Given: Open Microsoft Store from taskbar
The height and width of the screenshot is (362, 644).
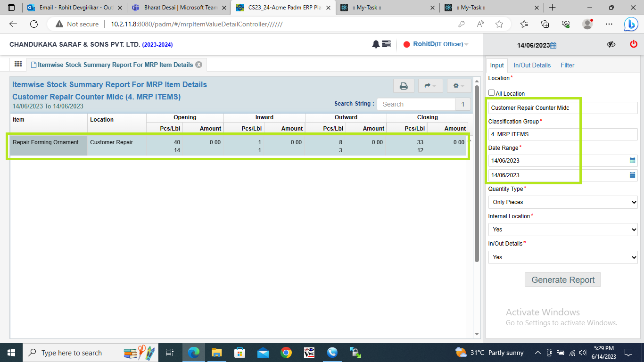Looking at the screenshot, I should pyautogui.click(x=240, y=353).
